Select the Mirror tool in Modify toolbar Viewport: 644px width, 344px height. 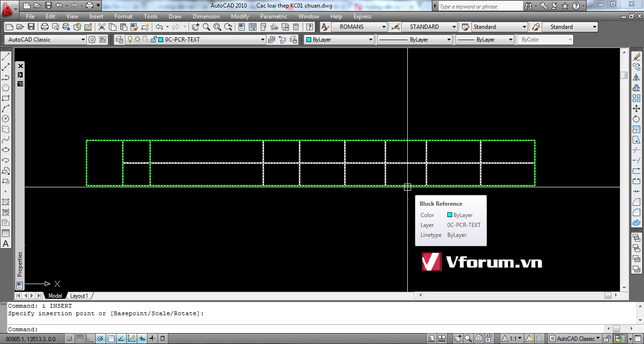(636, 78)
